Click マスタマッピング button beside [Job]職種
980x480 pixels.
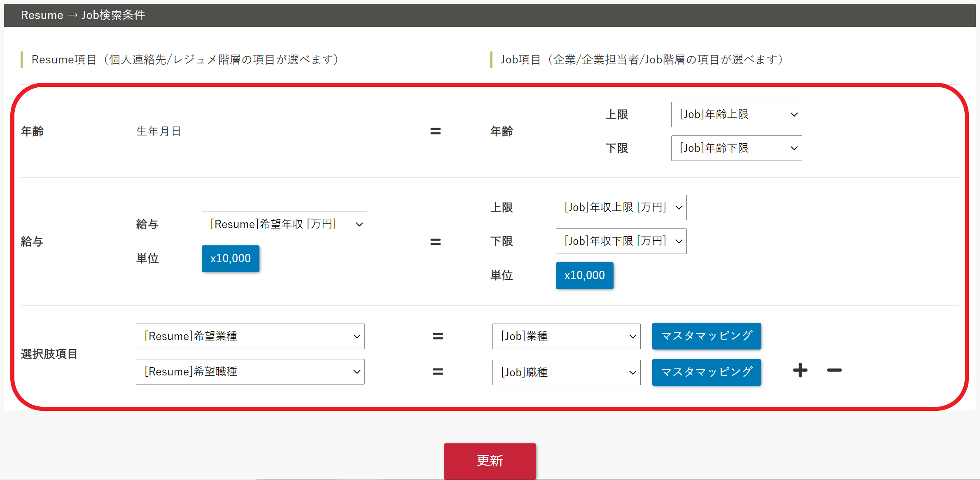(706, 372)
